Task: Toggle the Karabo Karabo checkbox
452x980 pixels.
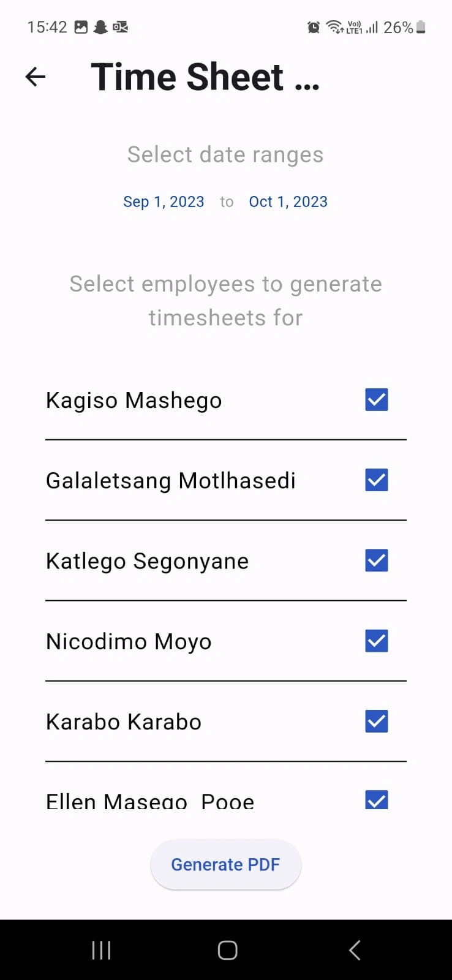Action: point(377,721)
